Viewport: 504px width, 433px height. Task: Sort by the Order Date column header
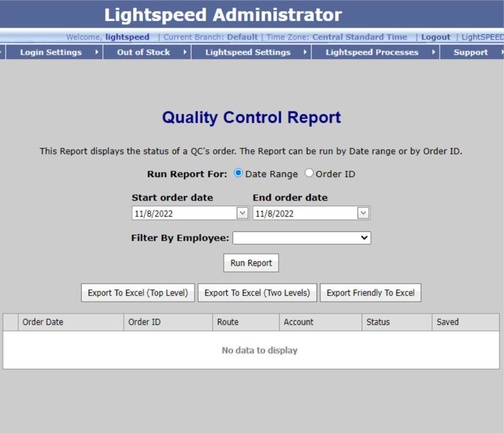coord(71,322)
